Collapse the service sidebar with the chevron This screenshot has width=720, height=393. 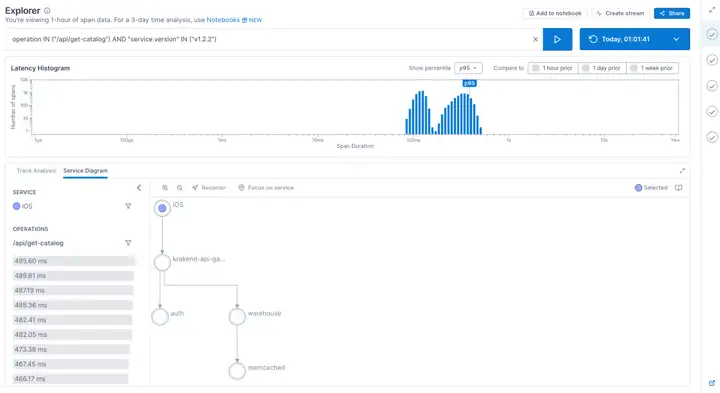coord(139,188)
